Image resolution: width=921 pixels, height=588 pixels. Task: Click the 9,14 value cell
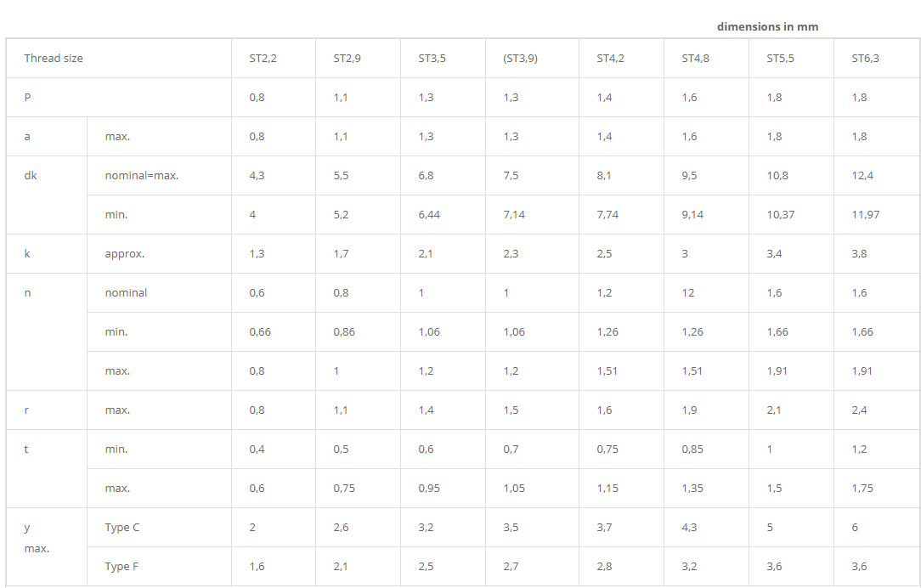692,215
